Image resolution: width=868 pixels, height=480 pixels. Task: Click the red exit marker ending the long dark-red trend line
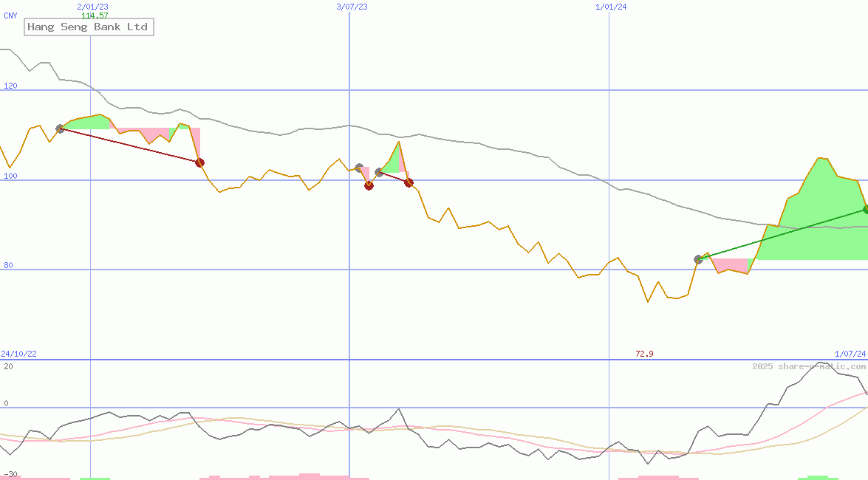(x=199, y=162)
